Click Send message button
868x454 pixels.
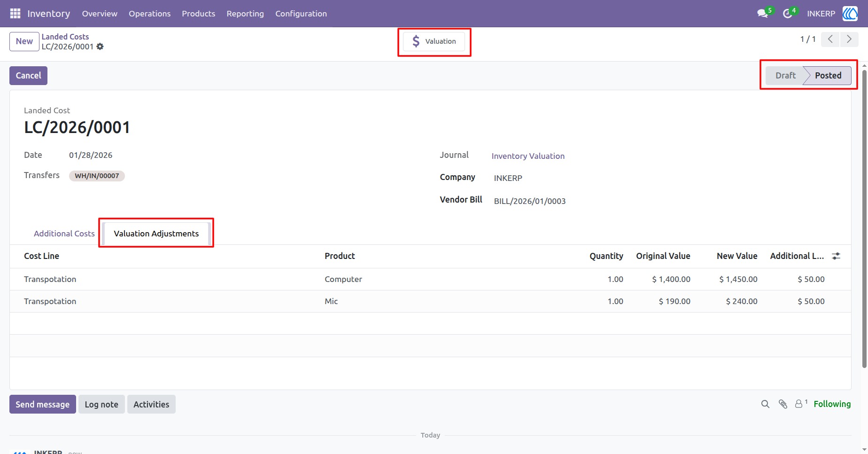(x=43, y=404)
